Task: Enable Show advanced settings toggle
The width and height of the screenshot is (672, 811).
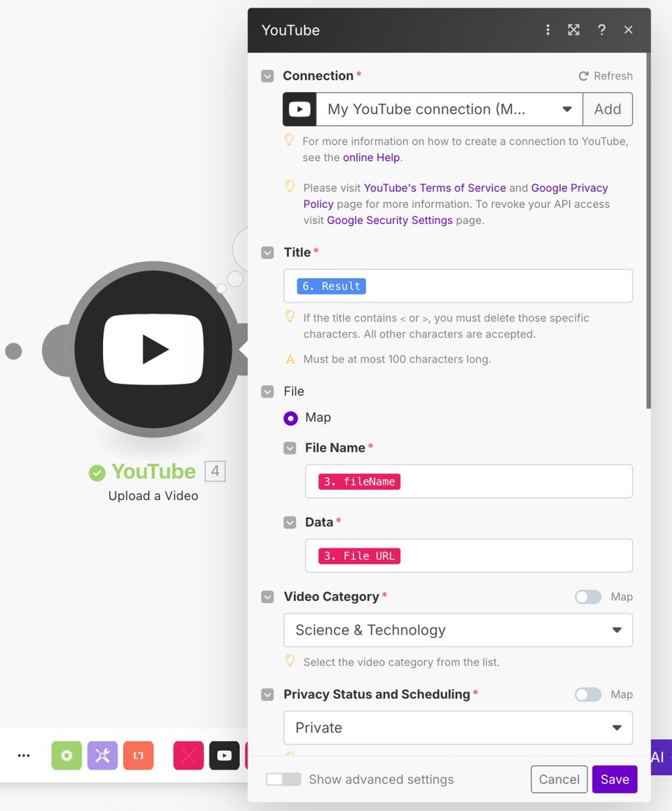Action: 283,779
